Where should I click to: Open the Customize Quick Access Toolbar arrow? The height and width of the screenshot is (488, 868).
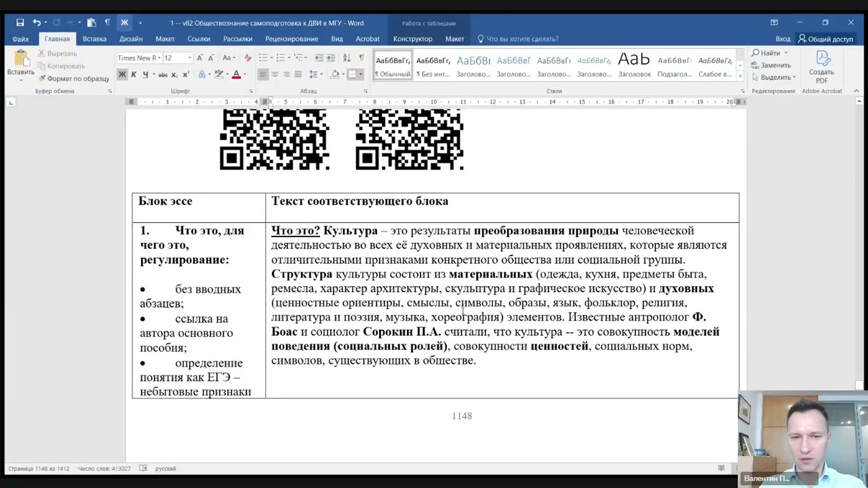(x=140, y=22)
